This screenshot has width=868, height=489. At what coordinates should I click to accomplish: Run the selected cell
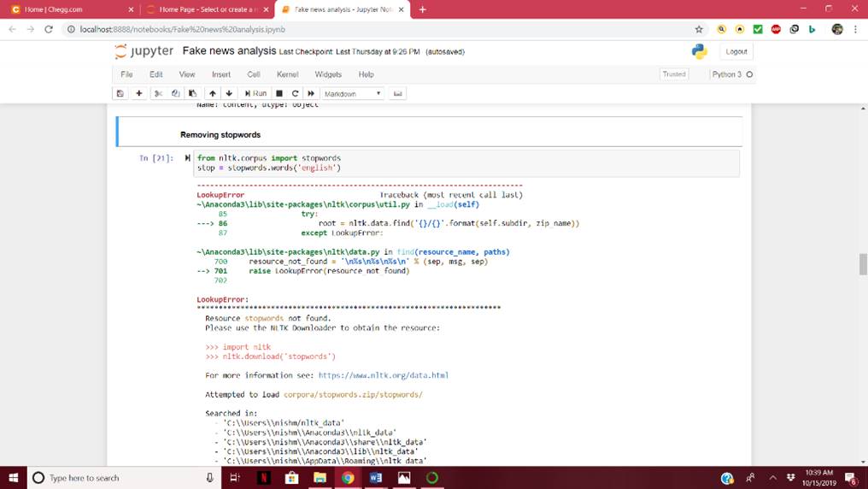point(255,93)
